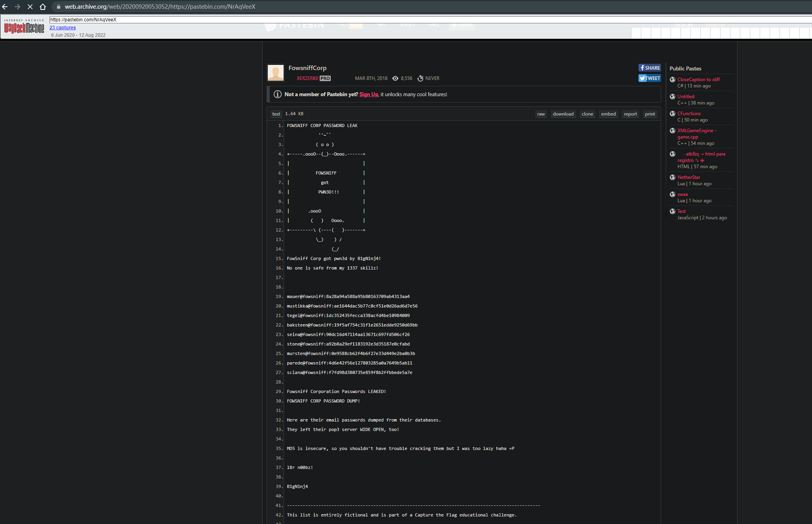Click the PRO badge next to BERZERKO
The height and width of the screenshot is (524, 812).
point(325,78)
